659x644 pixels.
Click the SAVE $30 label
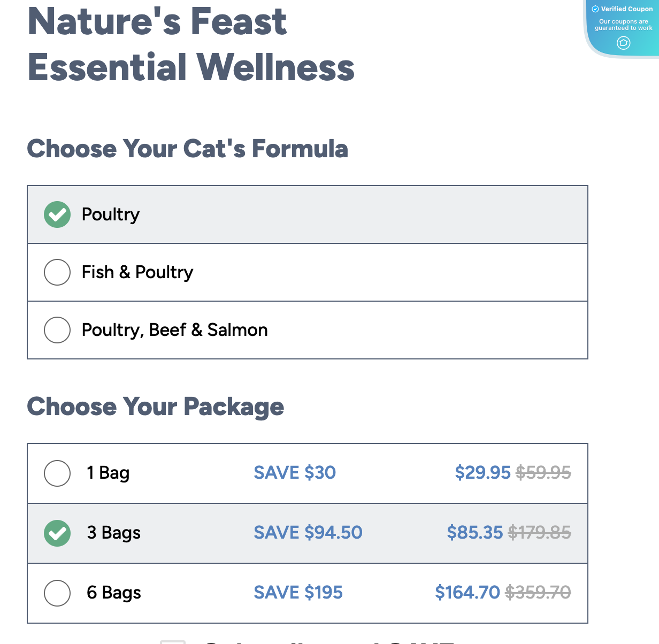coord(294,473)
